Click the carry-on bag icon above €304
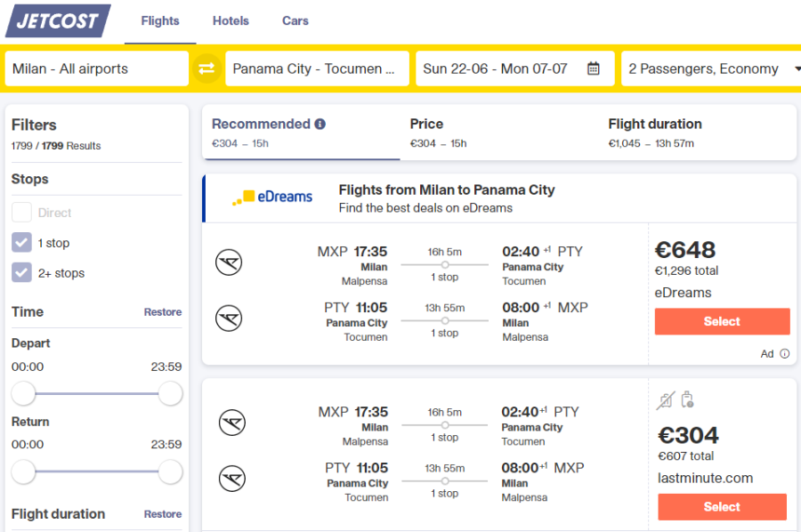This screenshot has height=532, width=801. click(x=688, y=399)
